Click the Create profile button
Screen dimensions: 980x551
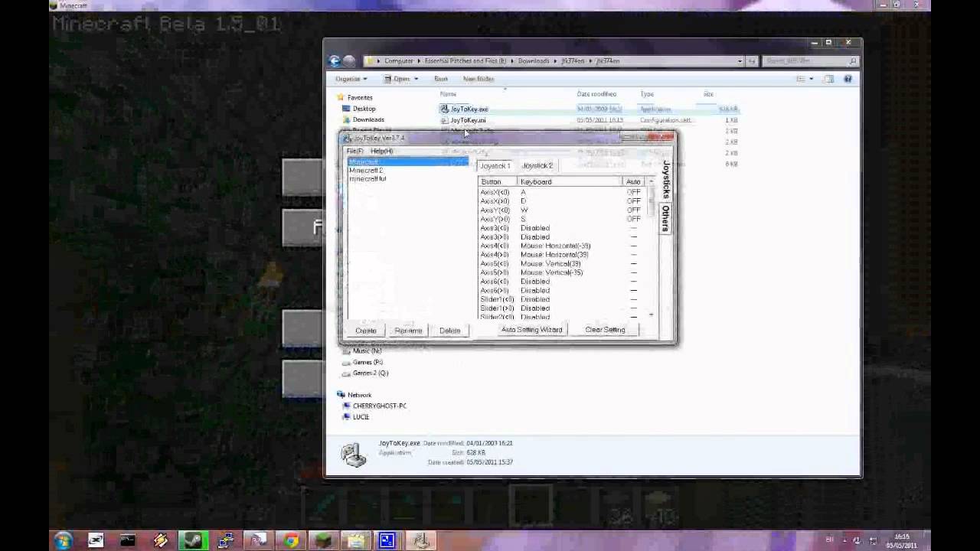(366, 331)
